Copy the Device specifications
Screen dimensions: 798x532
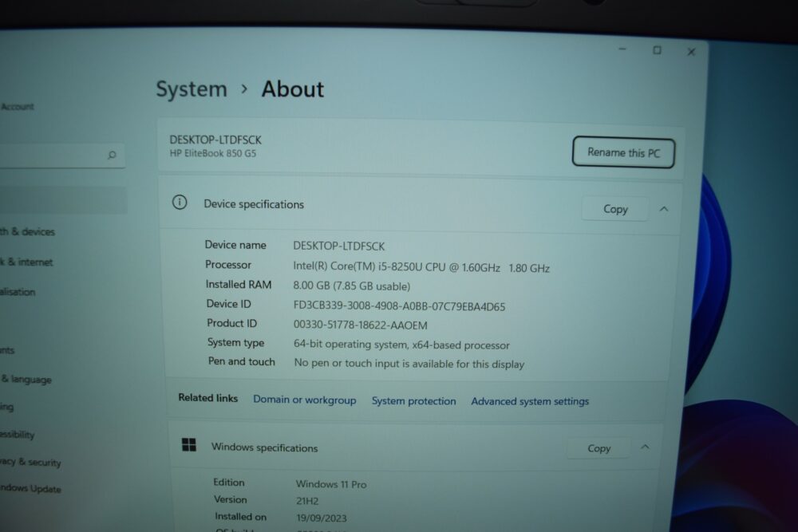point(615,209)
